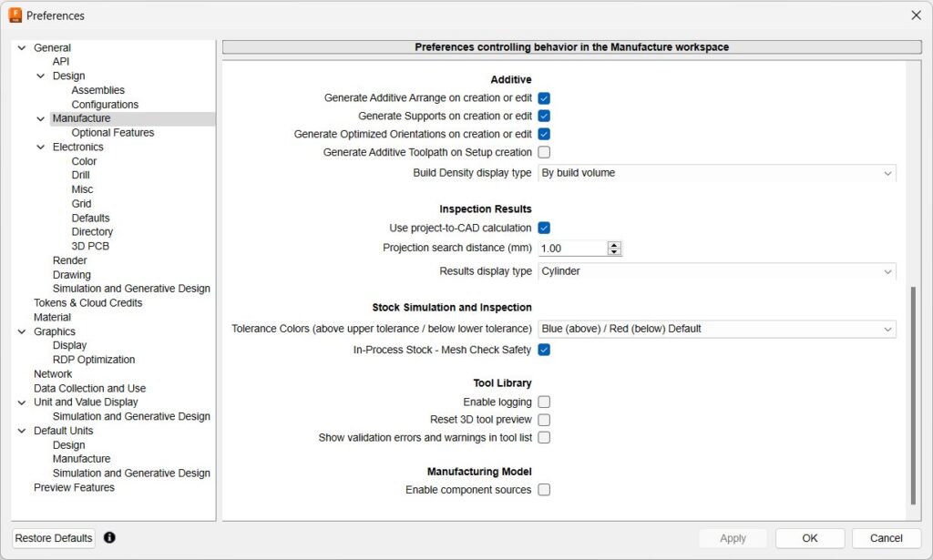Open the Tolerance Colors dropdown

tap(716, 329)
